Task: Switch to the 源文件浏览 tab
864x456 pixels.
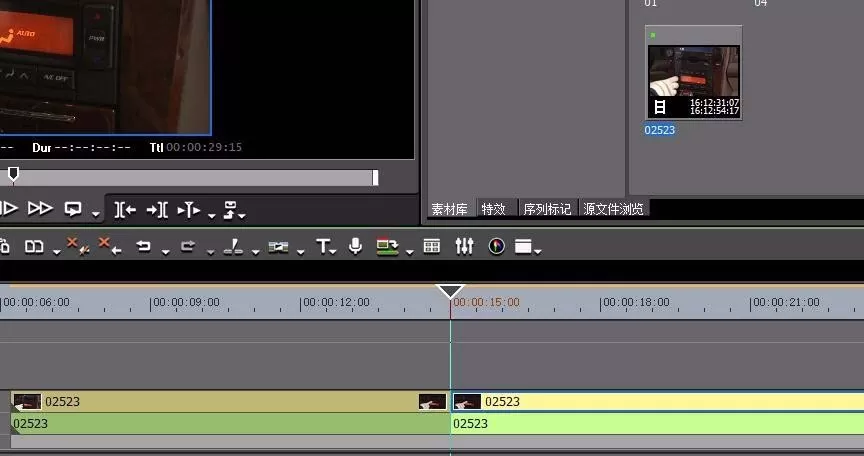Action: 613,209
